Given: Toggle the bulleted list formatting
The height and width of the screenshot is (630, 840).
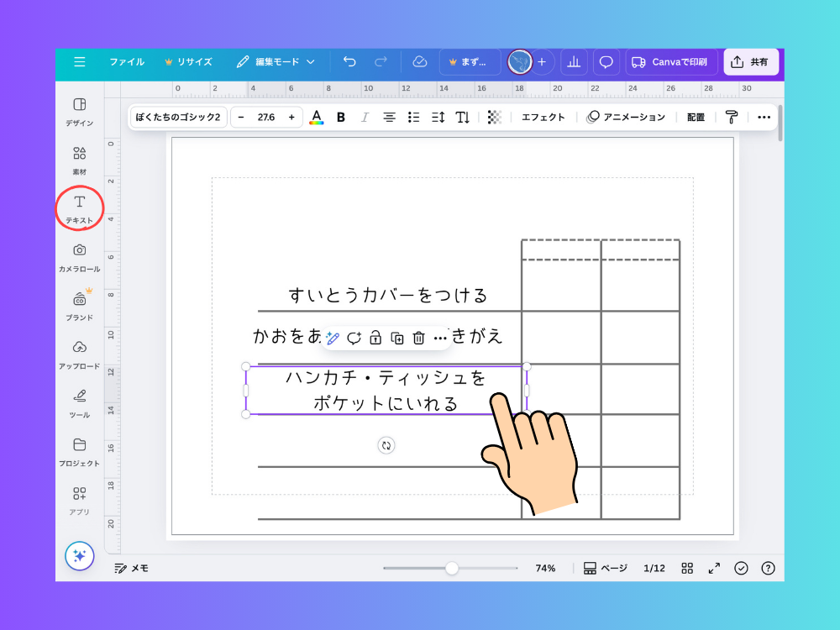Looking at the screenshot, I should click(x=413, y=117).
